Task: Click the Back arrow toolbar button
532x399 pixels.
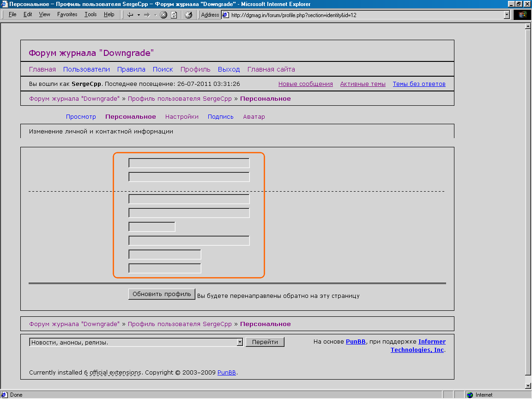Action: click(130, 15)
